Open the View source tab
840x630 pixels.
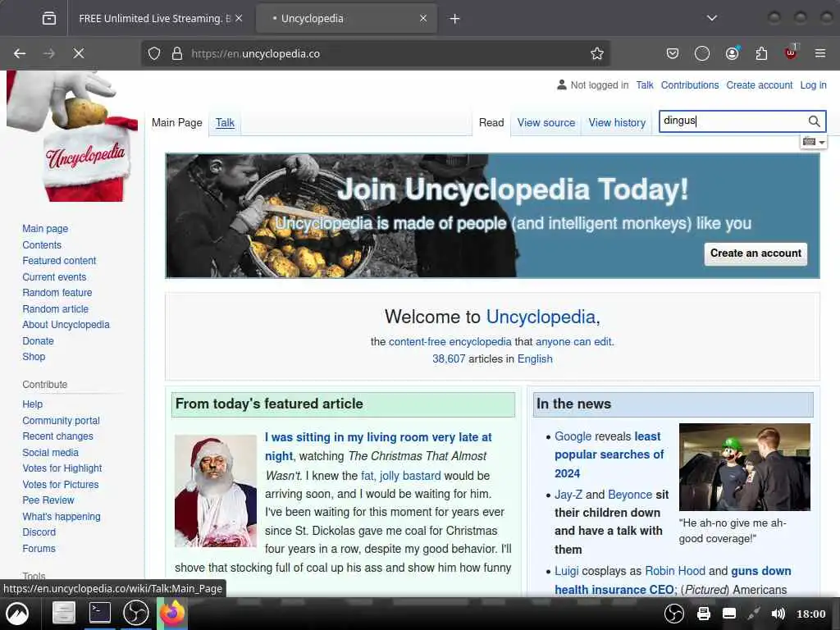[546, 123]
